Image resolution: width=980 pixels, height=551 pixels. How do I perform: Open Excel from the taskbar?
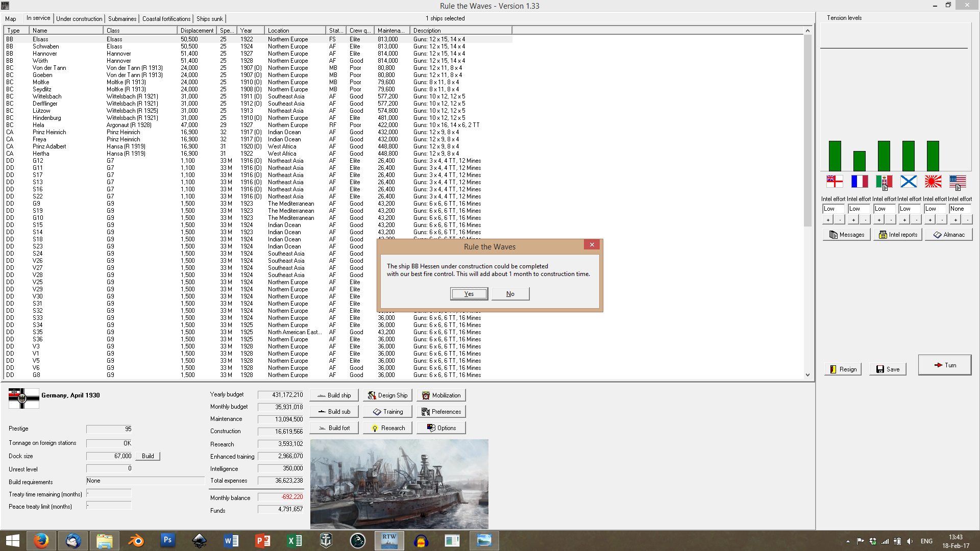pos(295,540)
